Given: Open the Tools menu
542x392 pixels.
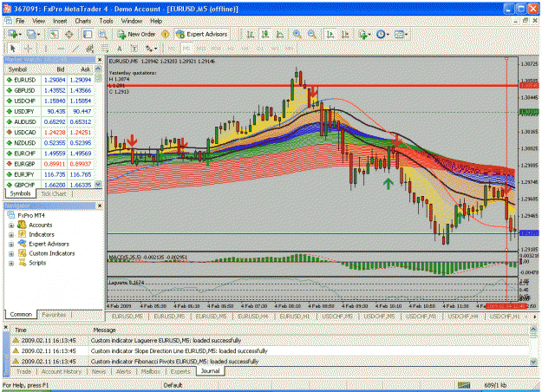Looking at the screenshot, I should click(106, 21).
